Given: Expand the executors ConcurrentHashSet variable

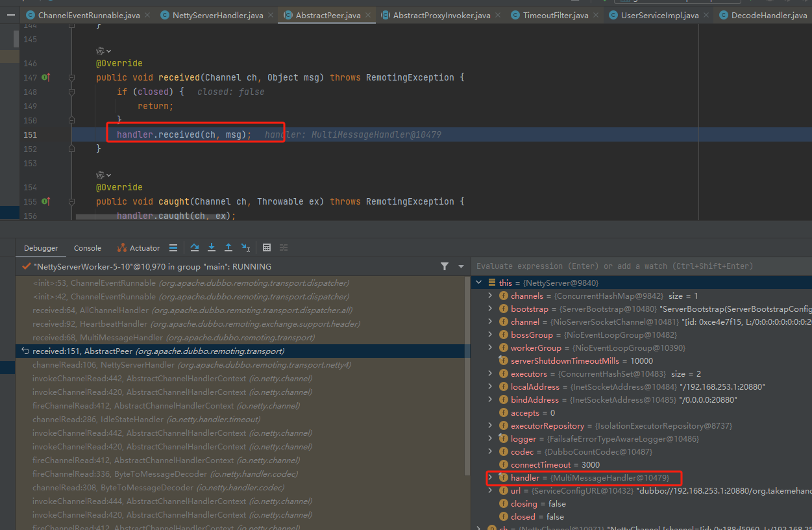Looking at the screenshot, I should 491,373.
